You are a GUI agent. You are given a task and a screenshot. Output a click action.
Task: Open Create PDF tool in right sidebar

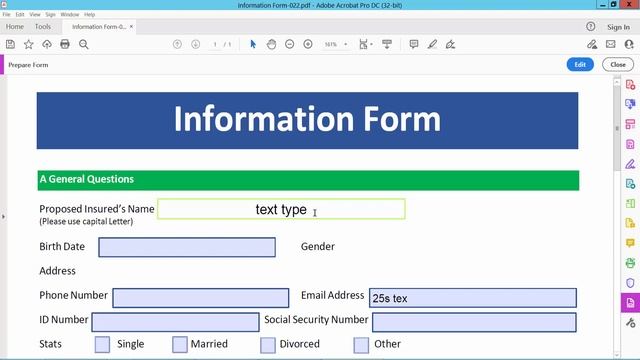630,85
